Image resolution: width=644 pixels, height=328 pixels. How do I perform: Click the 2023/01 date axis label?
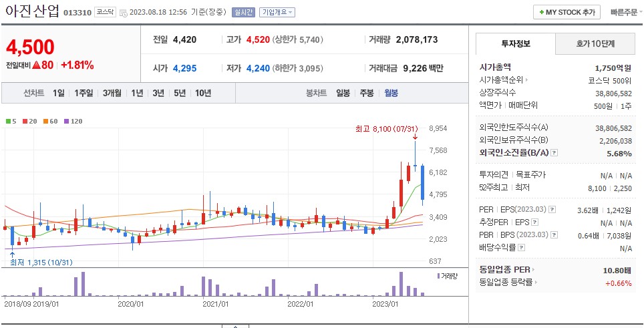pyautogui.click(x=385, y=304)
